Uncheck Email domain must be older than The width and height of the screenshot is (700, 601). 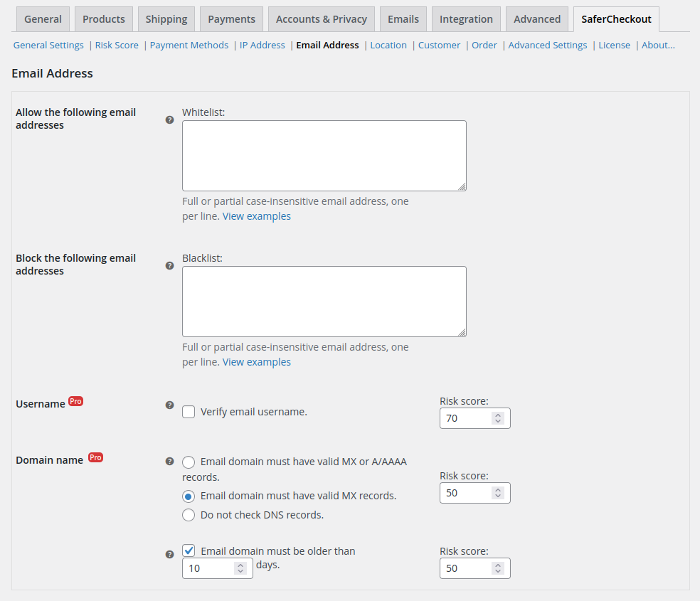tap(189, 551)
